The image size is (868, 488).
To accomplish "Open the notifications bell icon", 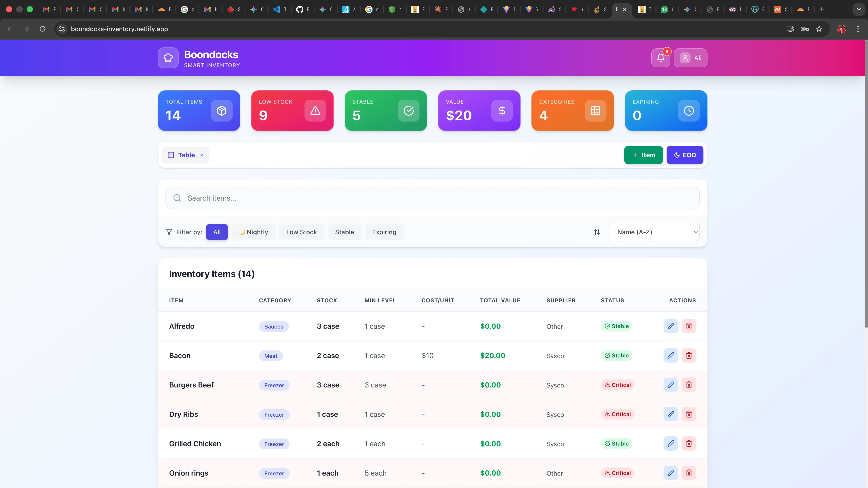I will point(660,58).
